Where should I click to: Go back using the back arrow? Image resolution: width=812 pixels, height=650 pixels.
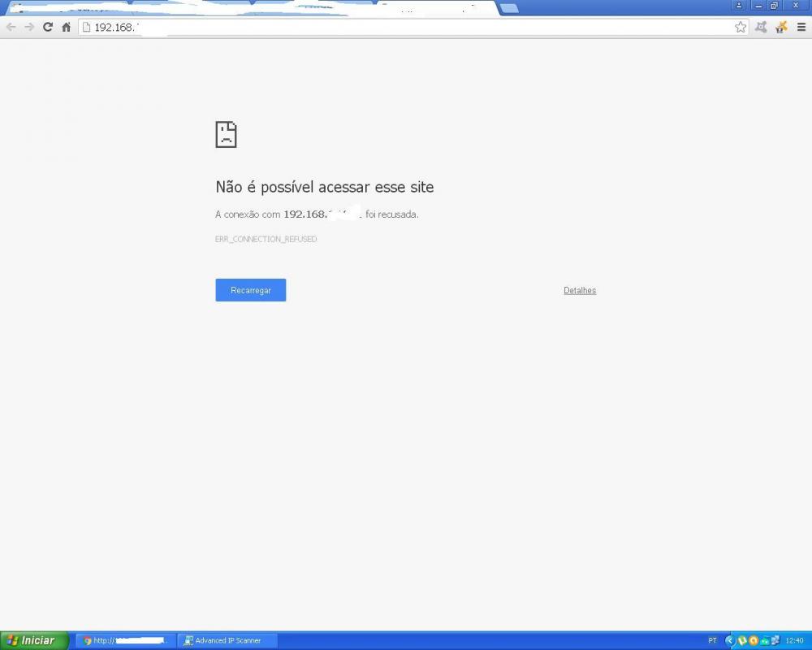point(11,27)
